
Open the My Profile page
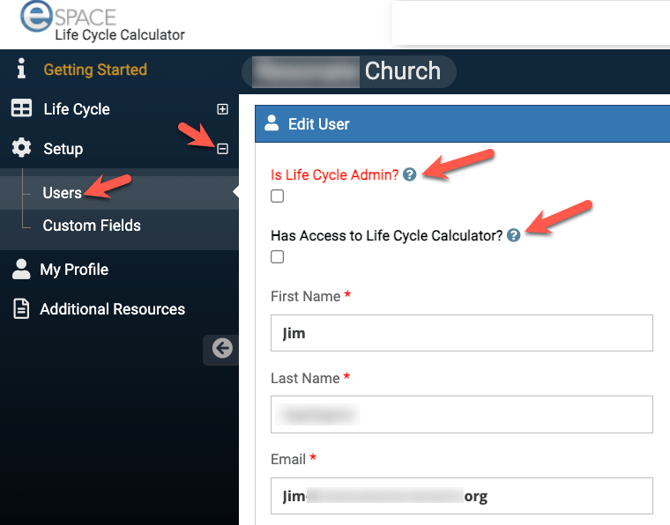(x=75, y=269)
